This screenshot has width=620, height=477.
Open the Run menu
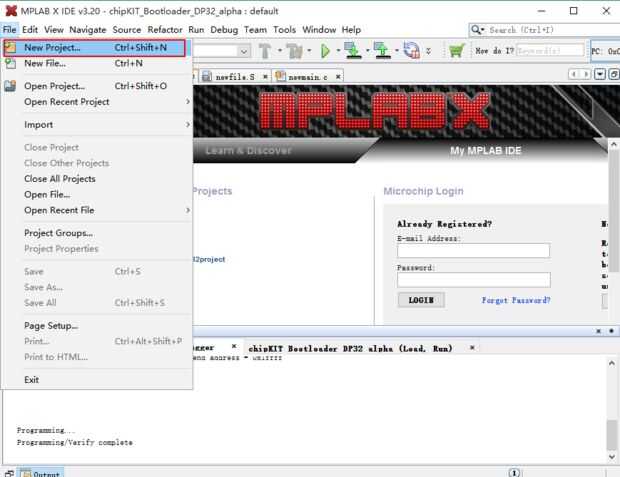(x=196, y=30)
